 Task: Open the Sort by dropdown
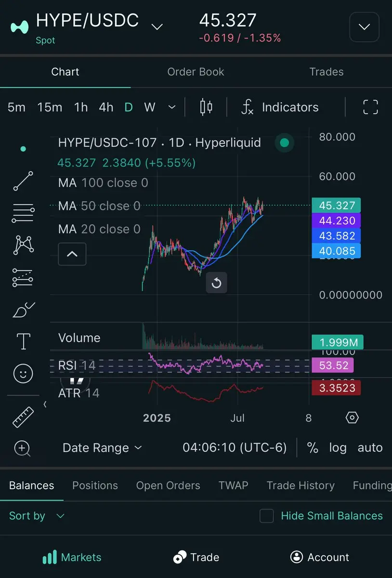[x=37, y=516]
